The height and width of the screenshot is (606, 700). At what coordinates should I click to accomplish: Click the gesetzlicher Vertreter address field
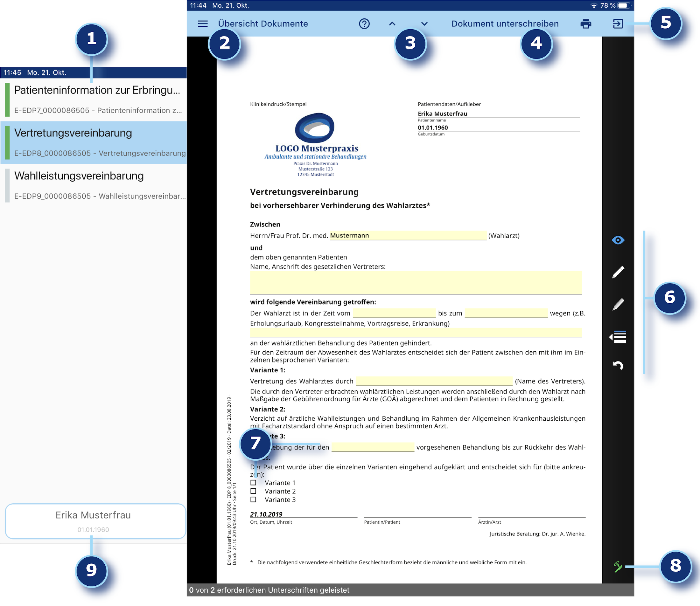point(416,283)
